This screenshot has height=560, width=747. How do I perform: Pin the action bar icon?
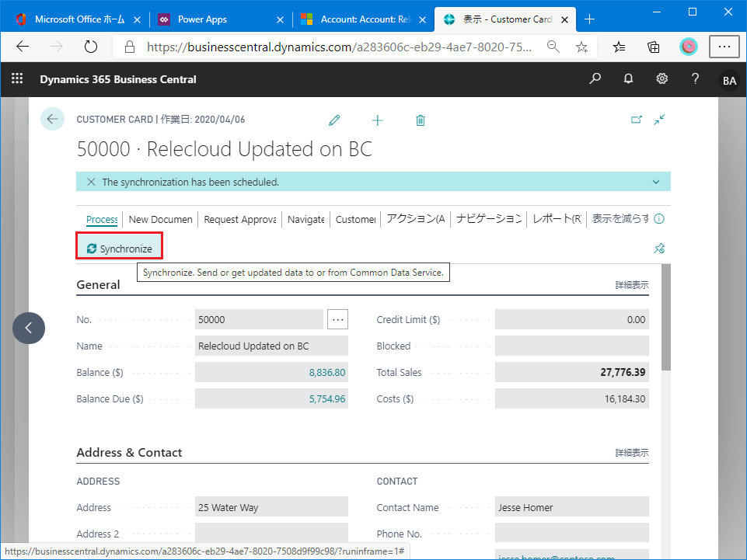coord(659,248)
